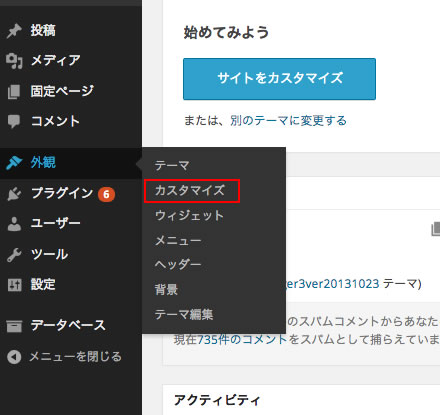Click the media icon beside メディア
The image size is (440, 415).
coord(14,61)
